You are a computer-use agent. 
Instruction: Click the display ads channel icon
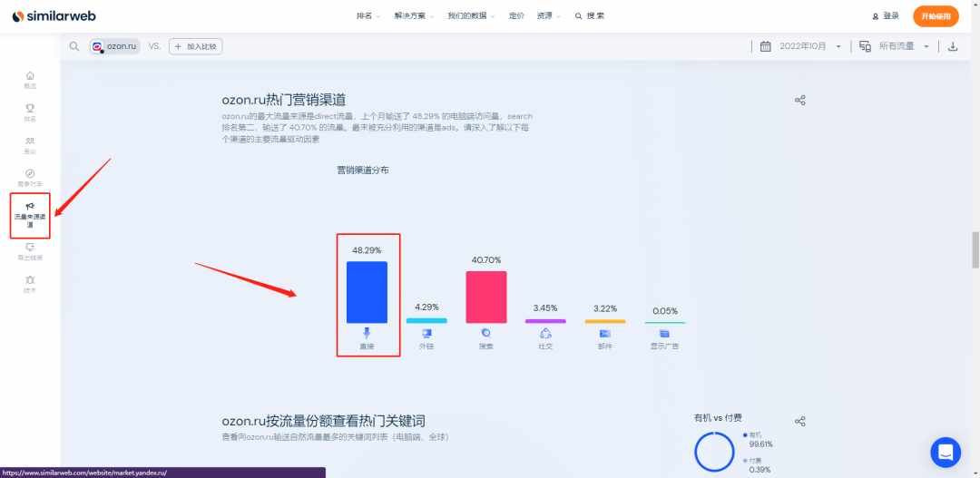point(664,334)
